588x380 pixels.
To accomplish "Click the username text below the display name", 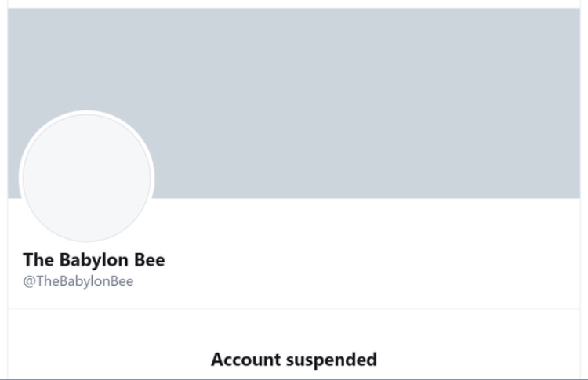I will [x=78, y=282].
